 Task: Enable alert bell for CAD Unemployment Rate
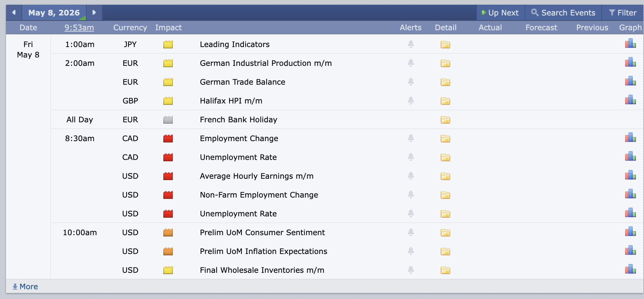[x=411, y=157]
